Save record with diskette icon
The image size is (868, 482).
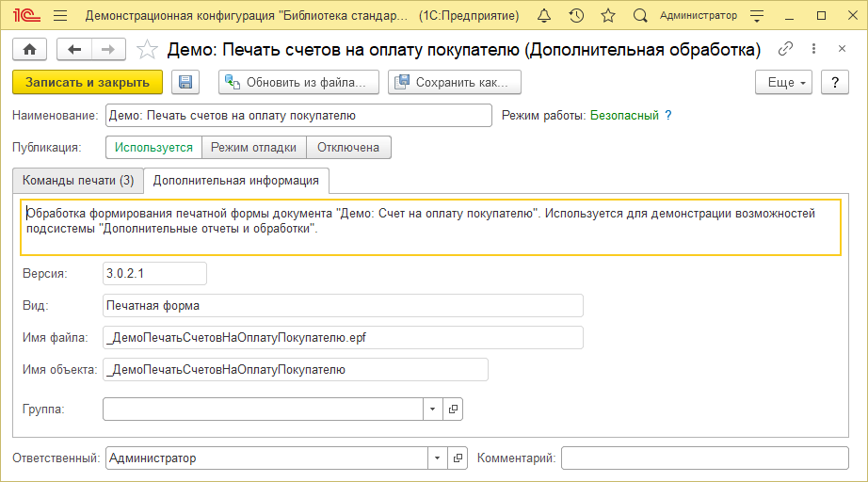(x=185, y=83)
